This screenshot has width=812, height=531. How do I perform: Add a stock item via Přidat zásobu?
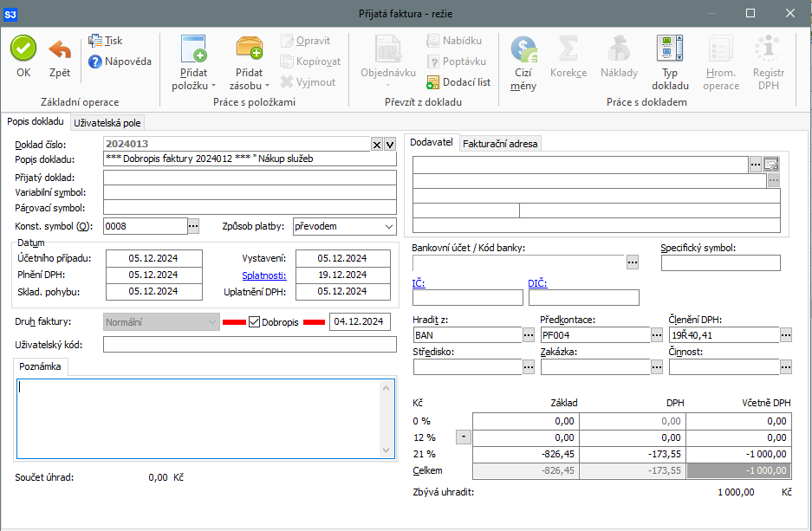[249, 62]
